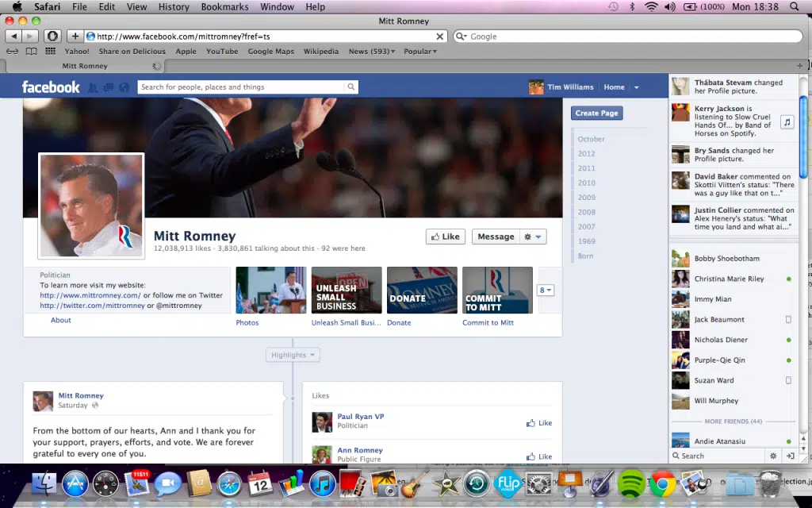This screenshot has width=812, height=508.
Task: Click Facebook friend requests icon
Action: coord(93,87)
